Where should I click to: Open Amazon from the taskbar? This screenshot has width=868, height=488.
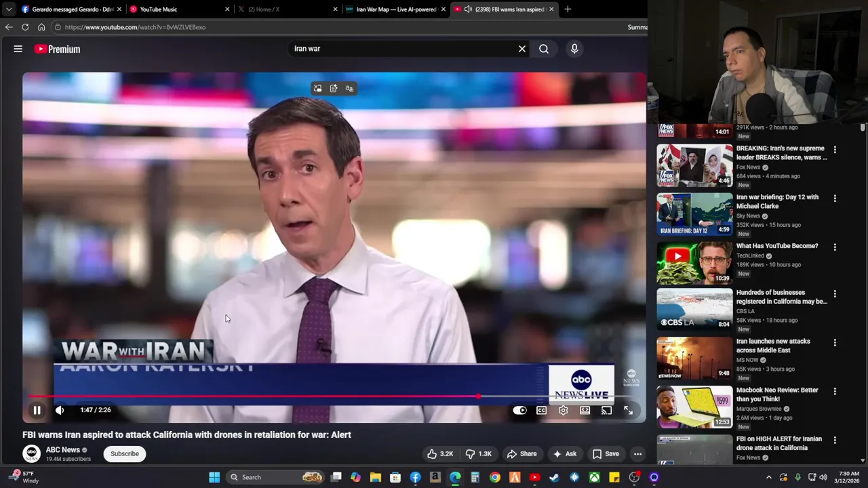pyautogui.click(x=435, y=477)
